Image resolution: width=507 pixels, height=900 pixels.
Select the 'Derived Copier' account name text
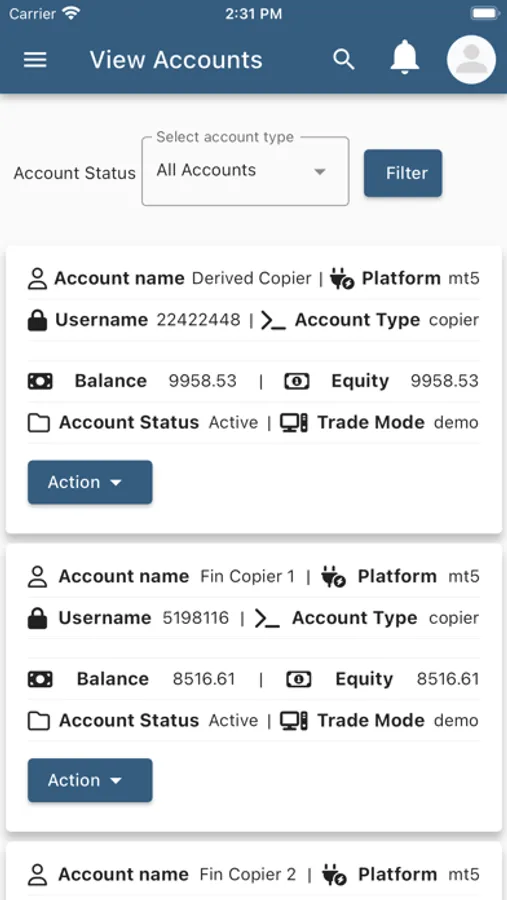coord(251,278)
